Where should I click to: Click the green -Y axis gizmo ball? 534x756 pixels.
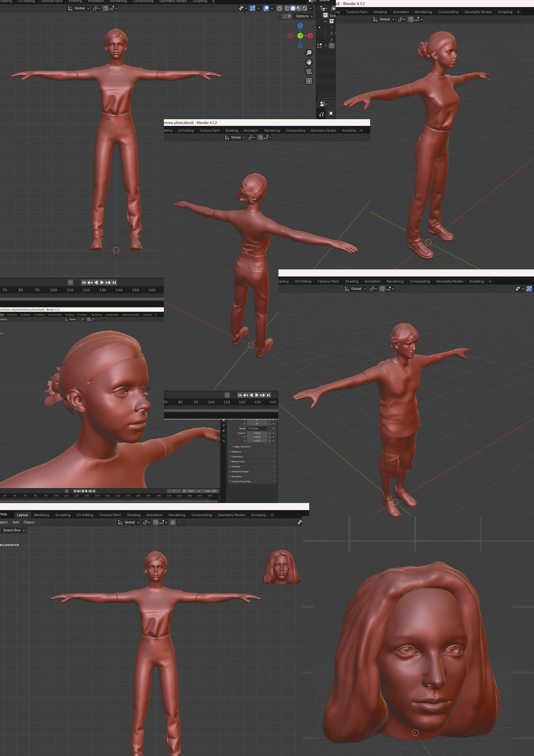pyautogui.click(x=300, y=36)
